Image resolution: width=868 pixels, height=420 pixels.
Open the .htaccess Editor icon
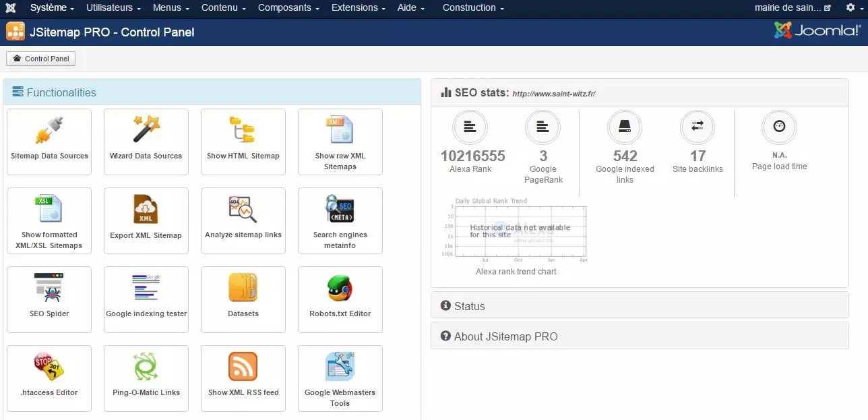[49, 366]
